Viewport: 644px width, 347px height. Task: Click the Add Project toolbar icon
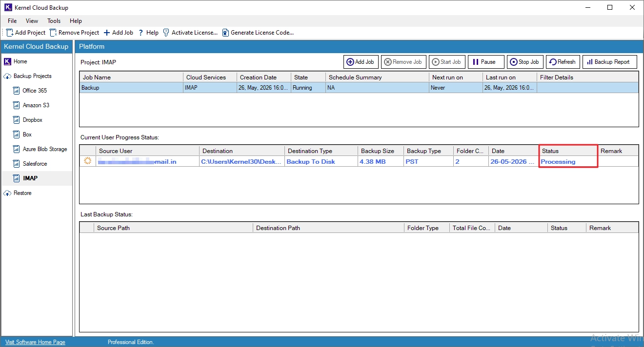pos(10,33)
